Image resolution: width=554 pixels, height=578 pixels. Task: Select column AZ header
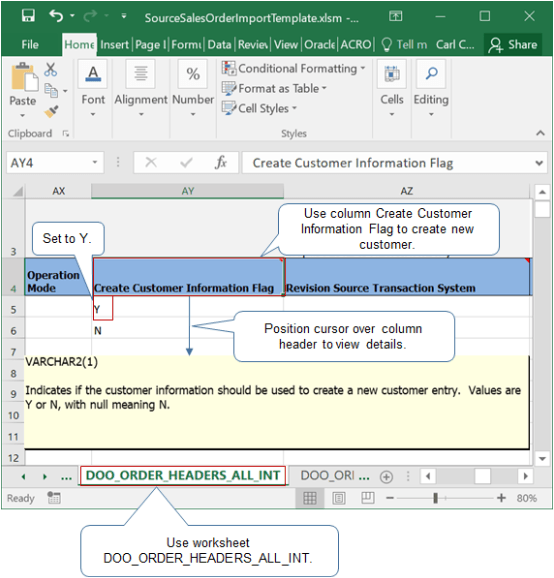point(407,191)
